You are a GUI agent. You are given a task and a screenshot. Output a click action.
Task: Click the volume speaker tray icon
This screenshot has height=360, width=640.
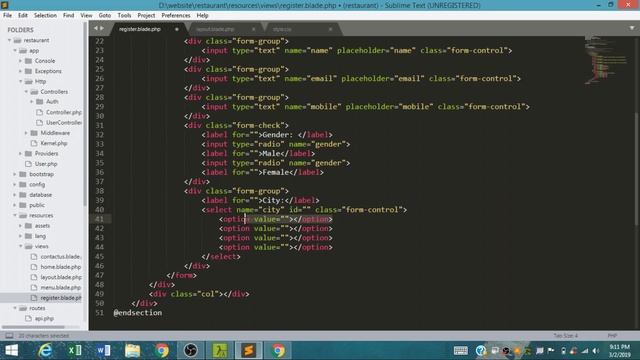(596, 351)
